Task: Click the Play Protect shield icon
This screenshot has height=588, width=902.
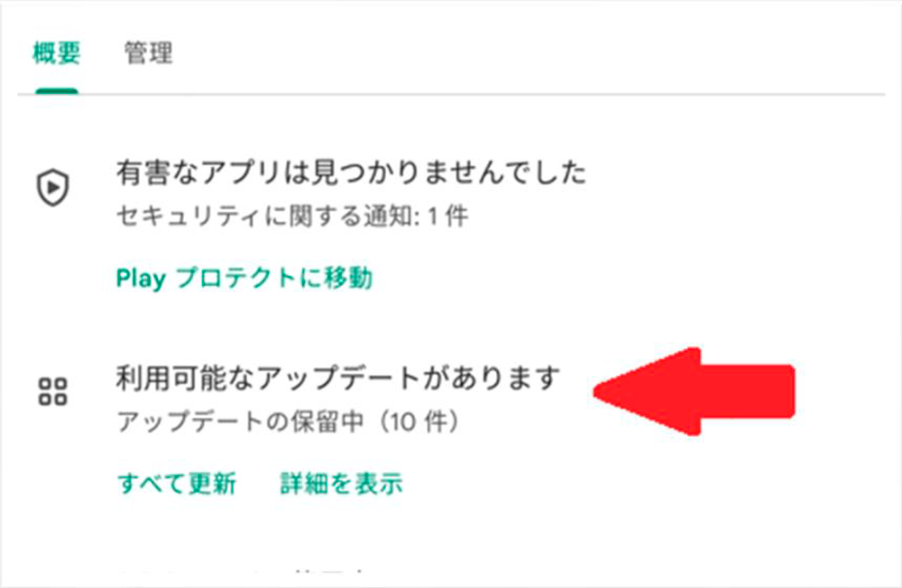Action: (x=53, y=188)
